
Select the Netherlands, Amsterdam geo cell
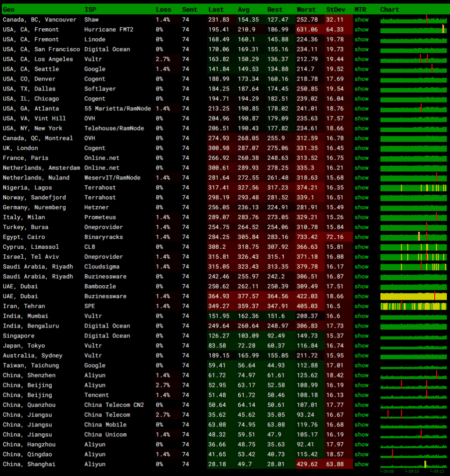click(x=41, y=167)
